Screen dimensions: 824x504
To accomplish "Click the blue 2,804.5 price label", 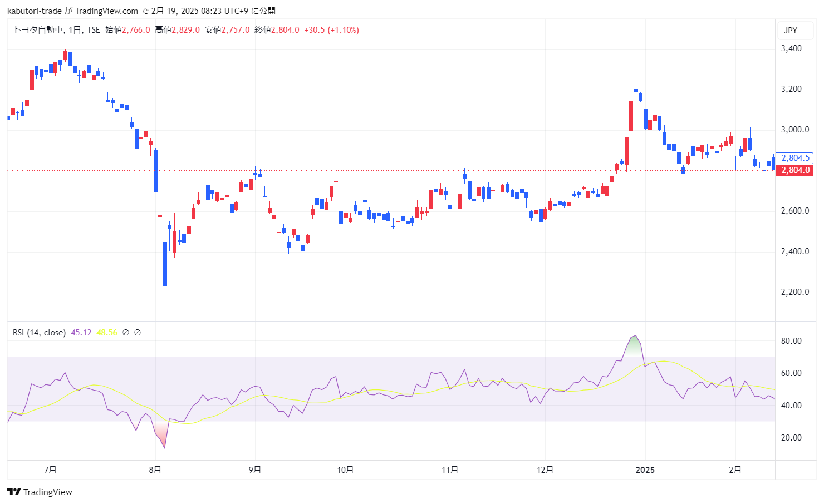I will [794, 158].
